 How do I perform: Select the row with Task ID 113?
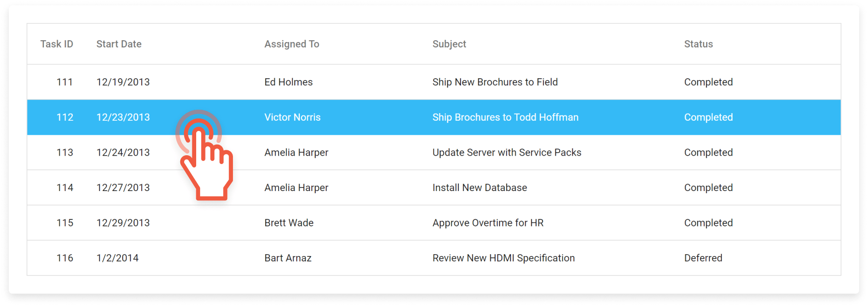point(65,153)
